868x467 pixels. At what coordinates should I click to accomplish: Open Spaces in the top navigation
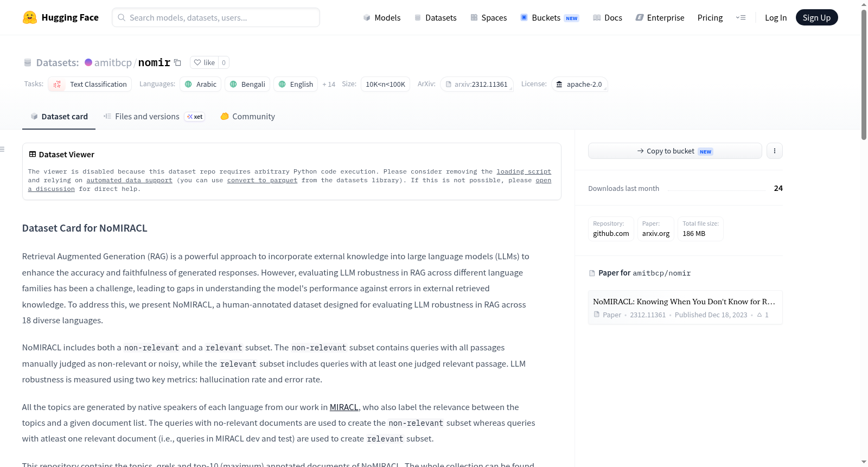(x=488, y=17)
